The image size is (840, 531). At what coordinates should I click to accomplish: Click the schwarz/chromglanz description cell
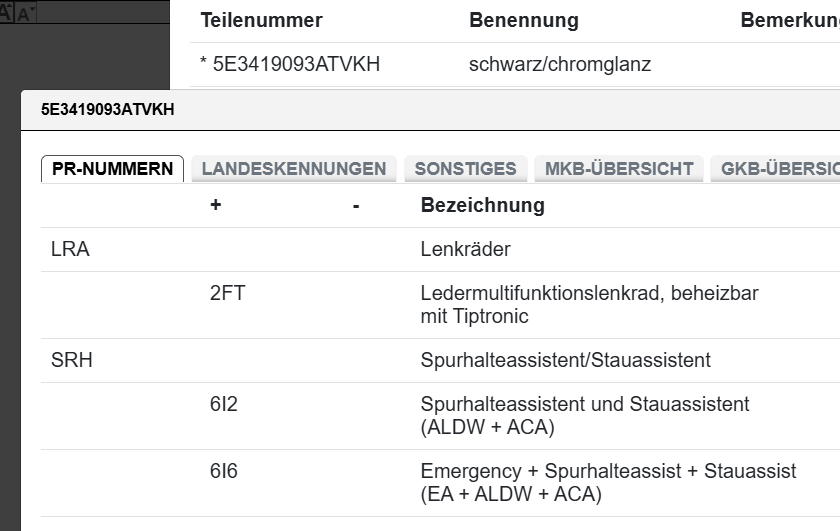pyautogui.click(x=560, y=65)
